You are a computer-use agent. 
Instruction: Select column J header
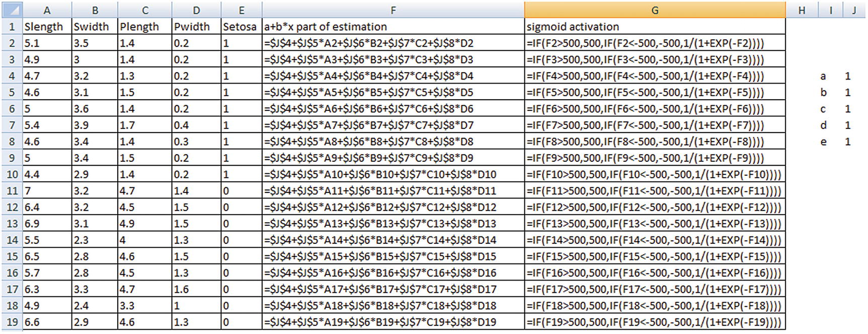tap(854, 10)
